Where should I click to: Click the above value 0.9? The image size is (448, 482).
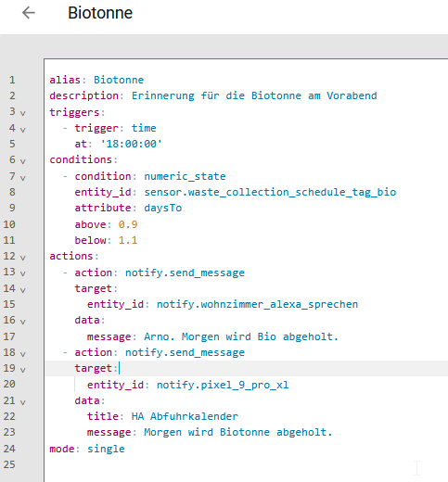pyautogui.click(x=128, y=224)
